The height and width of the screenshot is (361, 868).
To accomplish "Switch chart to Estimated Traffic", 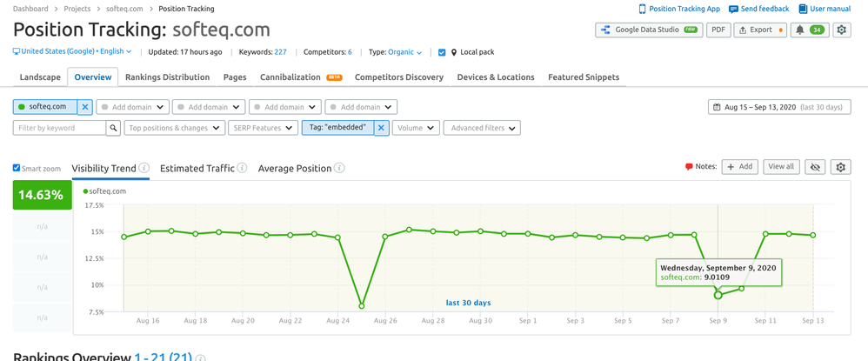I will tap(197, 168).
